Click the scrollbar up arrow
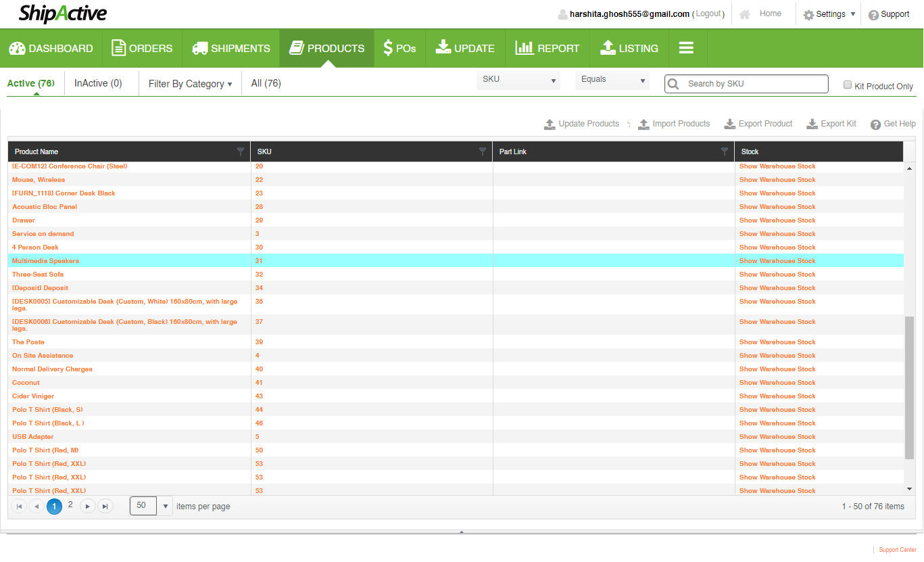The height and width of the screenshot is (562, 924). (909, 168)
